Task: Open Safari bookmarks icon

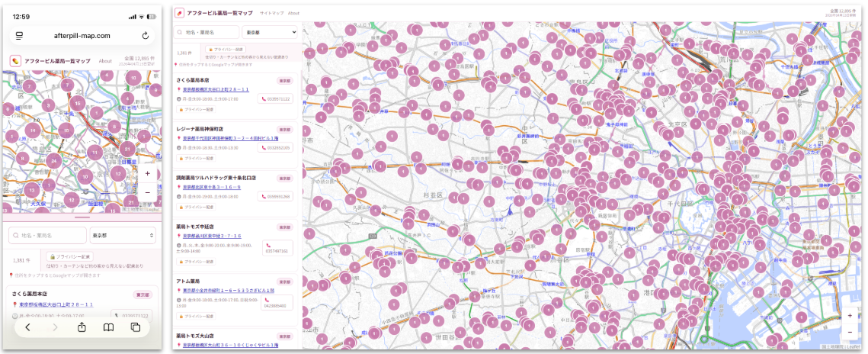Action: coord(108,327)
